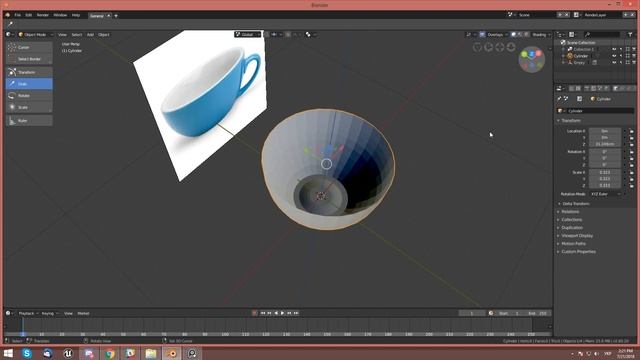Viewport: 640px width, 360px height.
Task: Select the Select Border tool
Action: point(29,59)
